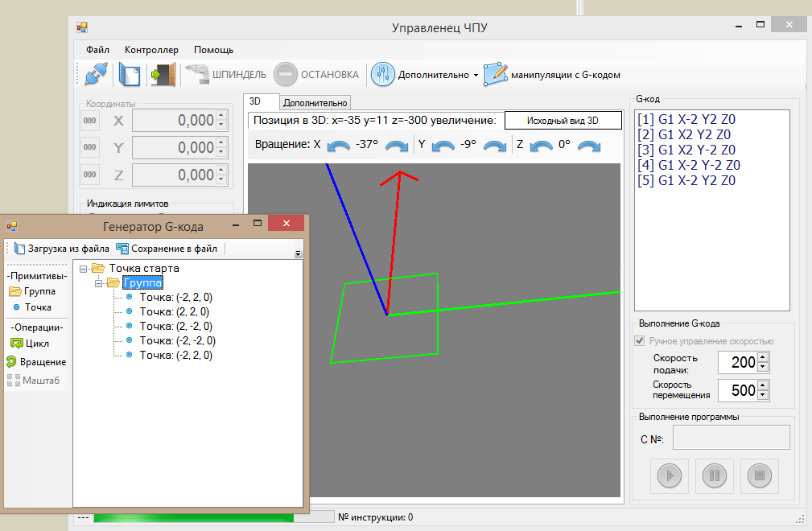Click Загрузка из файла in generator
The height and width of the screenshot is (531, 812).
tap(62, 249)
